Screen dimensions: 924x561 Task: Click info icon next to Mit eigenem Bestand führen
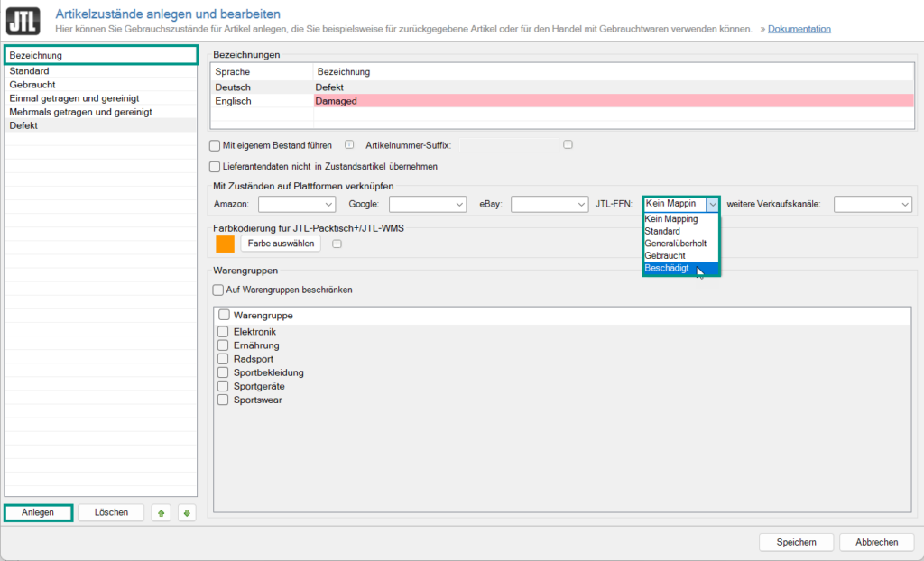point(349,144)
